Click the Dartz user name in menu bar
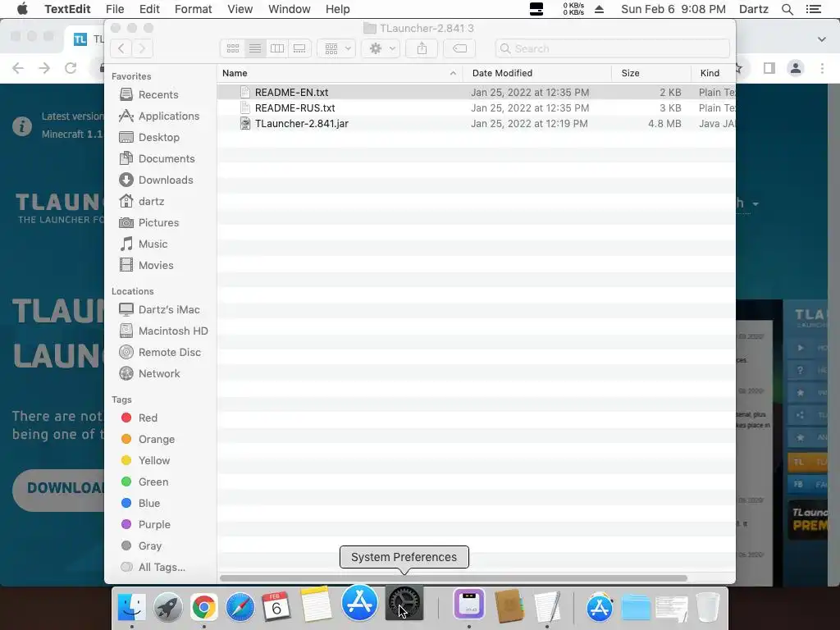Viewport: 840px width, 630px height. 753,9
